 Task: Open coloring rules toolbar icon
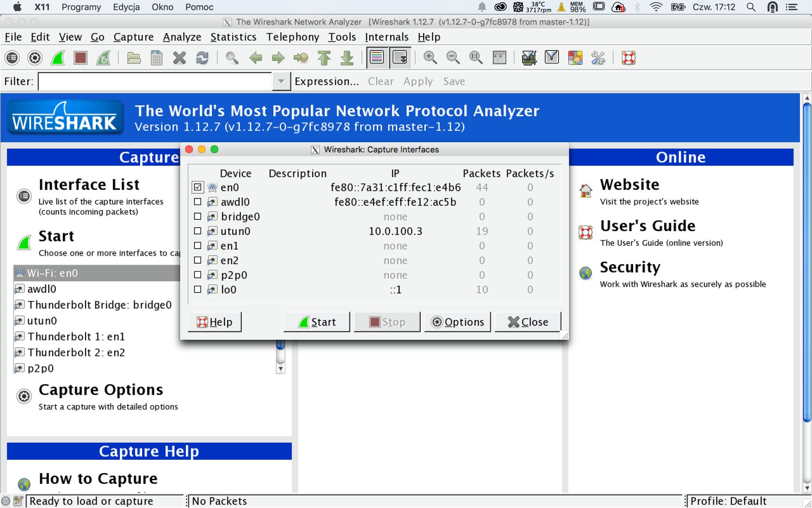coord(575,58)
